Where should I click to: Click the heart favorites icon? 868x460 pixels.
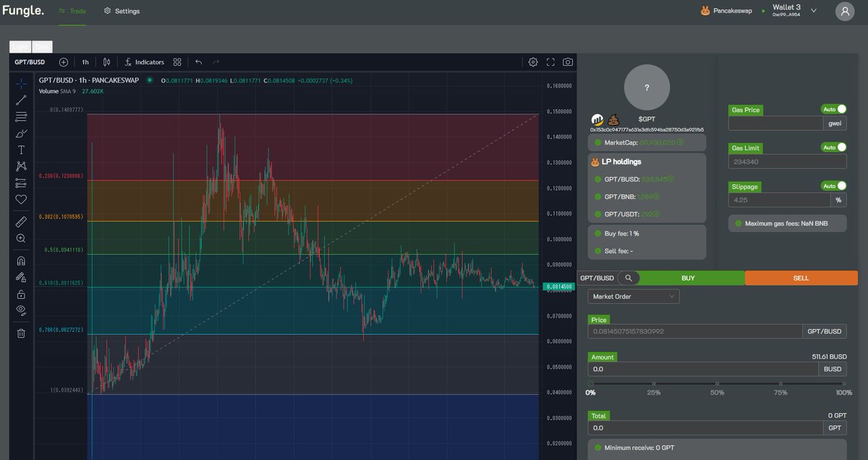[x=21, y=200]
